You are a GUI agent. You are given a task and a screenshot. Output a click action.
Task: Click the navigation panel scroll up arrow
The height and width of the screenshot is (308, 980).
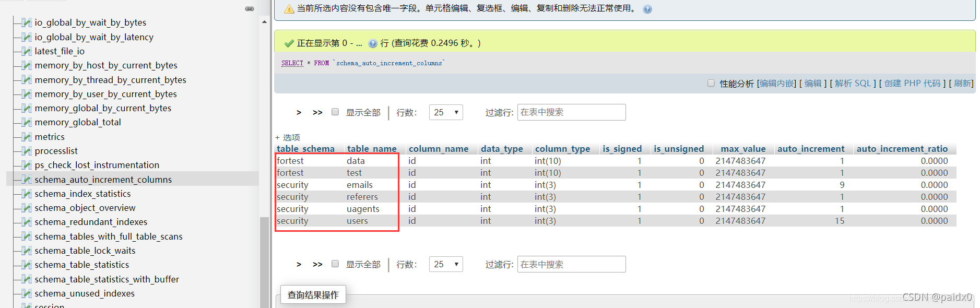(x=264, y=22)
